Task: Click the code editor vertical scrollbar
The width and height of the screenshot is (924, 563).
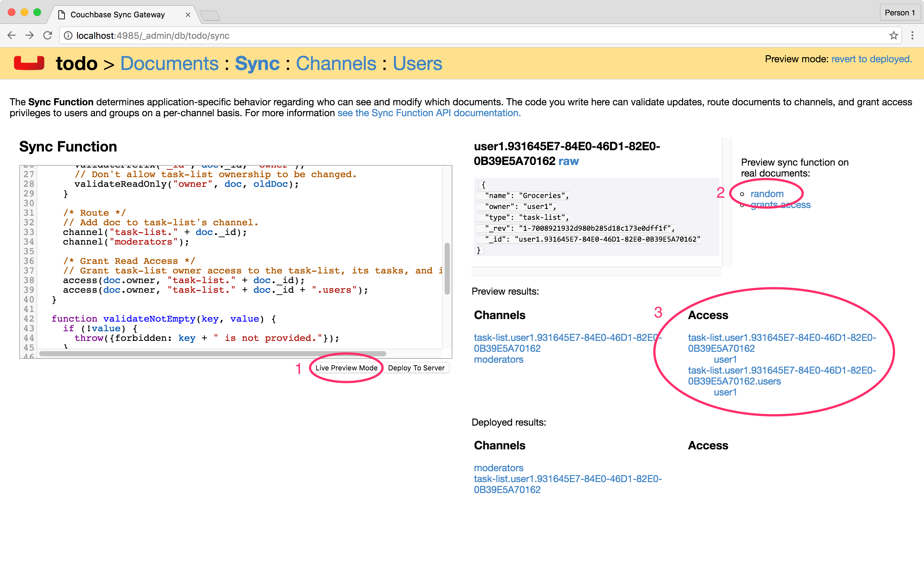Action: [x=447, y=268]
